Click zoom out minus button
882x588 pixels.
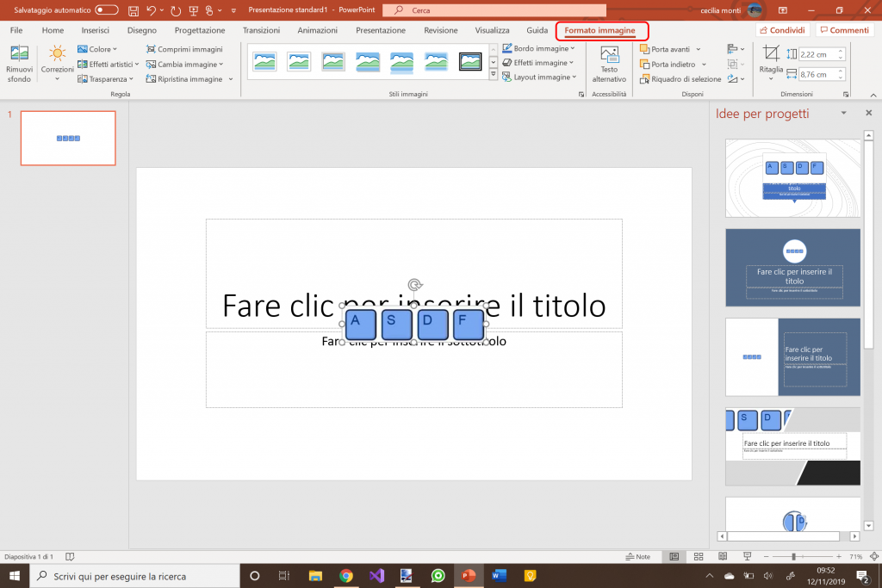click(x=766, y=556)
